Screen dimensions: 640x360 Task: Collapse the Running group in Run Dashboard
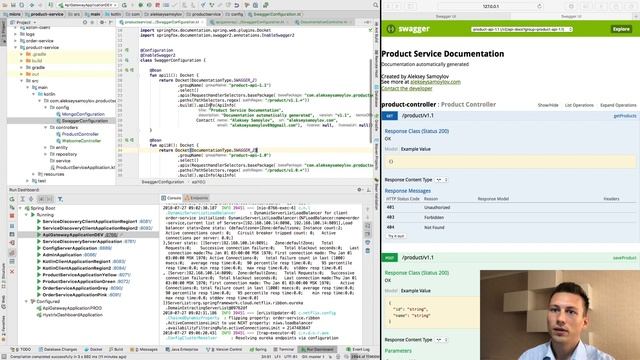point(27,215)
